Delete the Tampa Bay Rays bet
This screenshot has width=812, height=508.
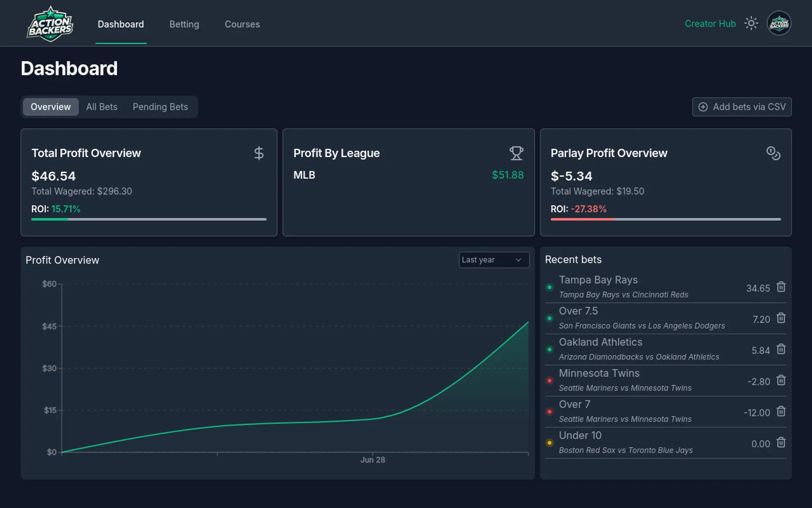point(781,287)
